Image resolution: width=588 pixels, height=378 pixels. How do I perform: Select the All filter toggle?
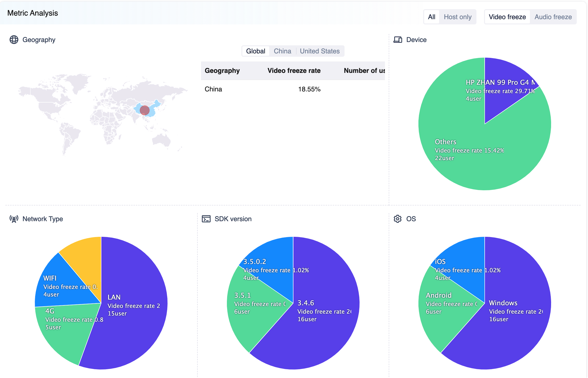(x=431, y=17)
